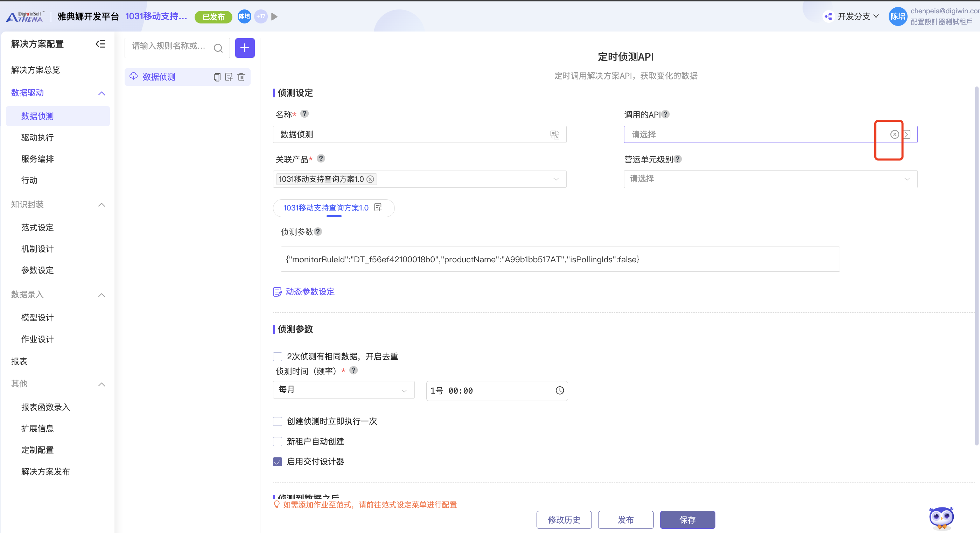Uncheck 启用交付设计器 checkbox
Image resolution: width=980 pixels, height=533 pixels.
(278, 462)
